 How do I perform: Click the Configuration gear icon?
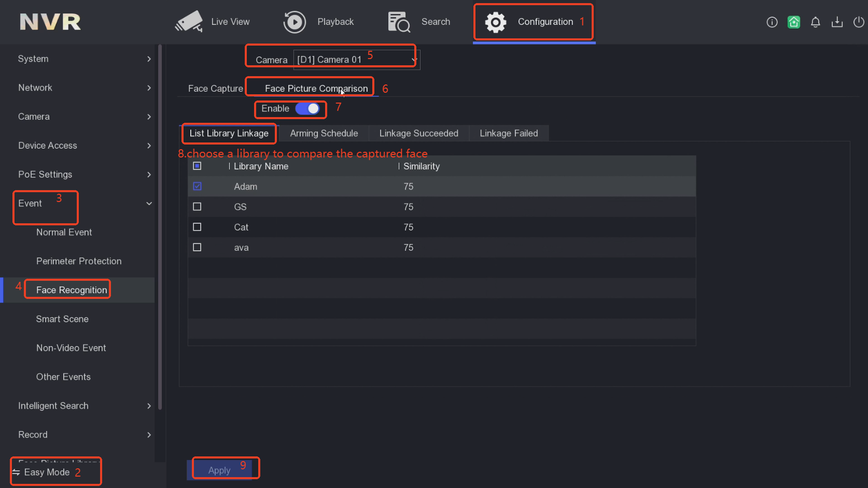click(x=495, y=22)
